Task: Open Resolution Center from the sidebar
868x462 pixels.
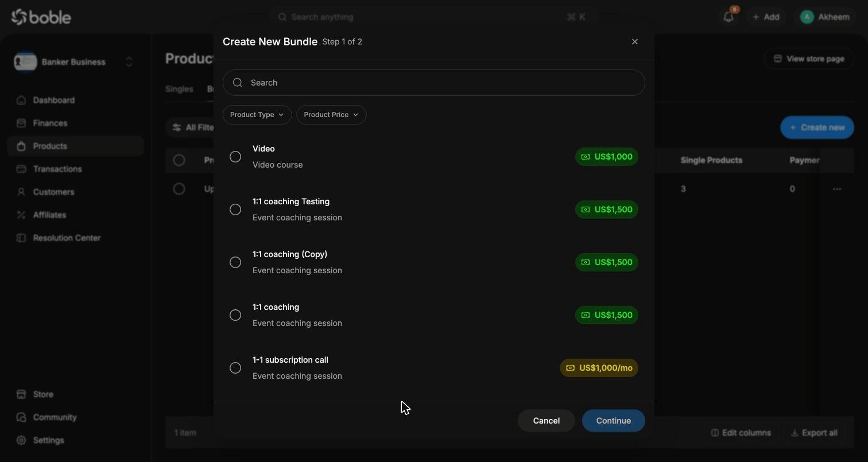Action: point(75,238)
